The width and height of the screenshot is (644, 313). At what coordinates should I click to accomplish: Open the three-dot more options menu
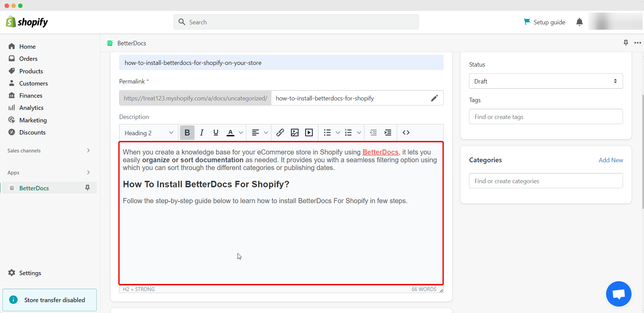click(638, 43)
